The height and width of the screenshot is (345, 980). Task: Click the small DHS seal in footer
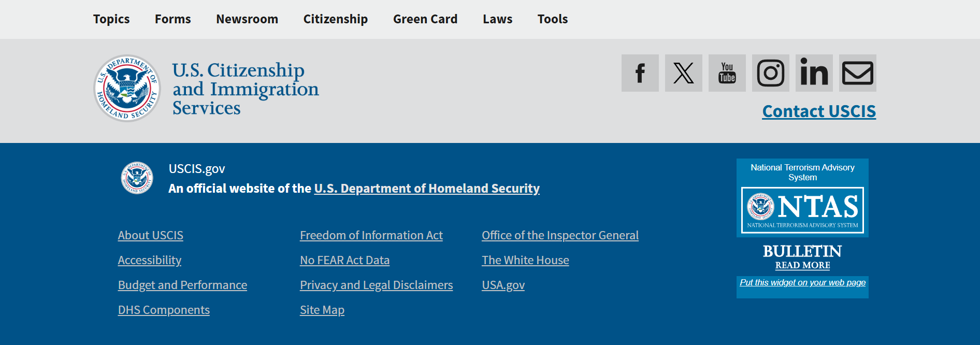coord(137,178)
